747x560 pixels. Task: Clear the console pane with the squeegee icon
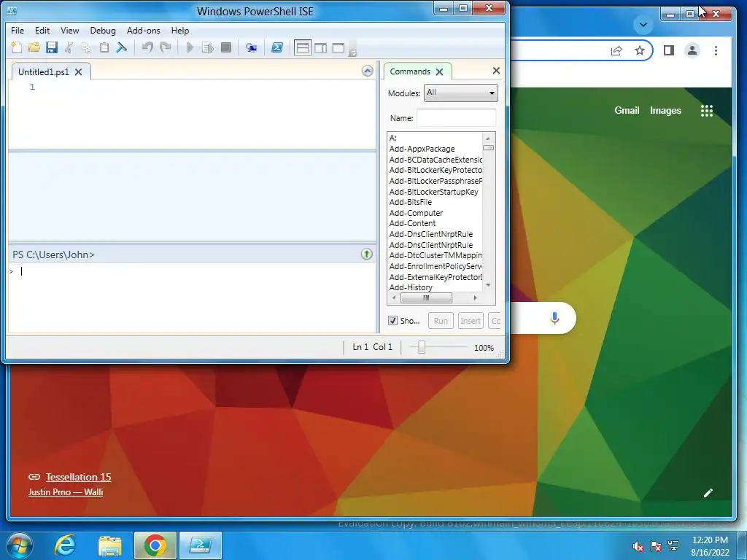click(122, 47)
